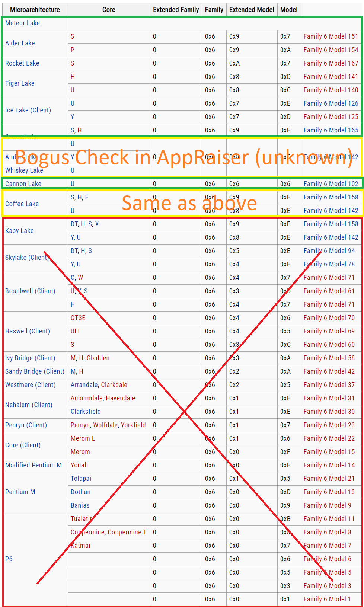The image size is (364, 607).
Task: Select the Haswell (Client) link
Action: pos(28,331)
